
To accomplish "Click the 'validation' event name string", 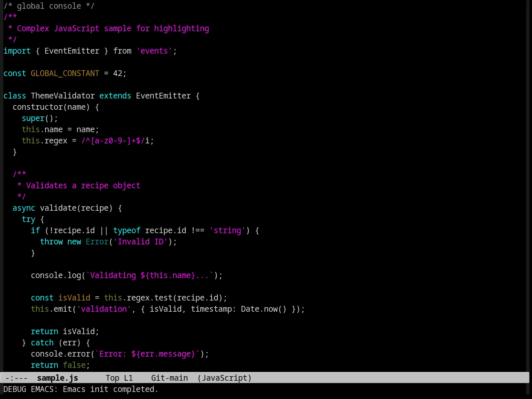I will point(104,309).
